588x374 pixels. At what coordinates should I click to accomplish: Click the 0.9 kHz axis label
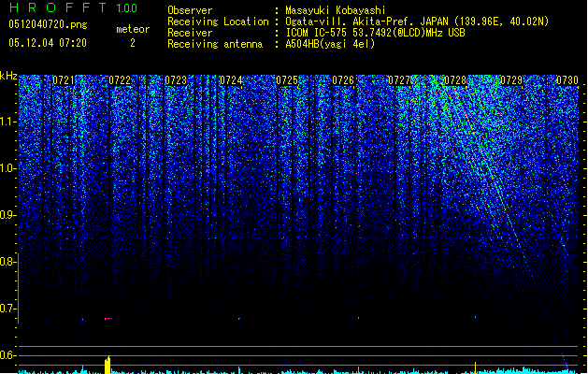(8, 215)
